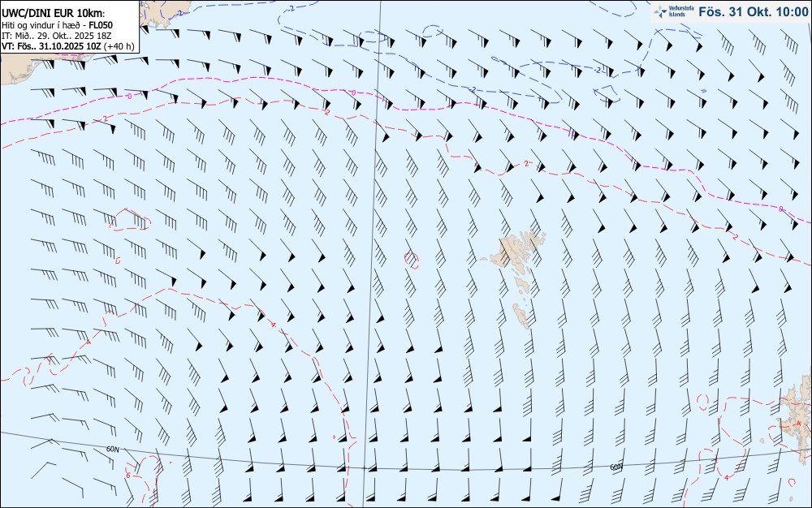
Task: Click the right-hand '60N' latitude label
Action: [615, 467]
